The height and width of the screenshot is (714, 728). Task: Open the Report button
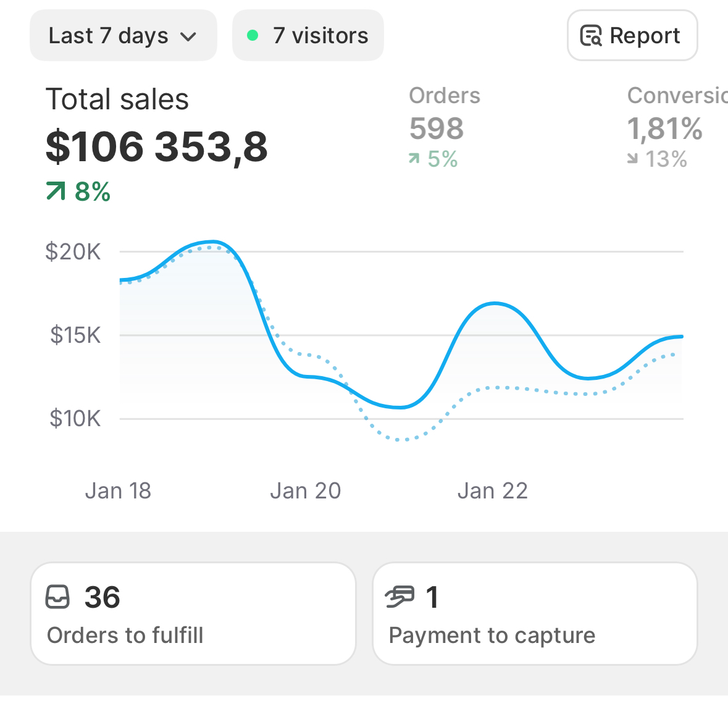coord(632,36)
